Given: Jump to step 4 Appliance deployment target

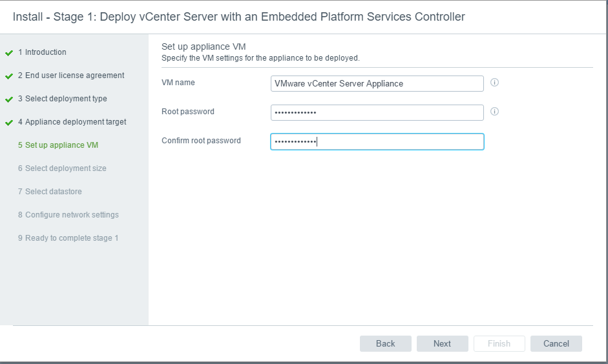Looking at the screenshot, I should tap(72, 122).
